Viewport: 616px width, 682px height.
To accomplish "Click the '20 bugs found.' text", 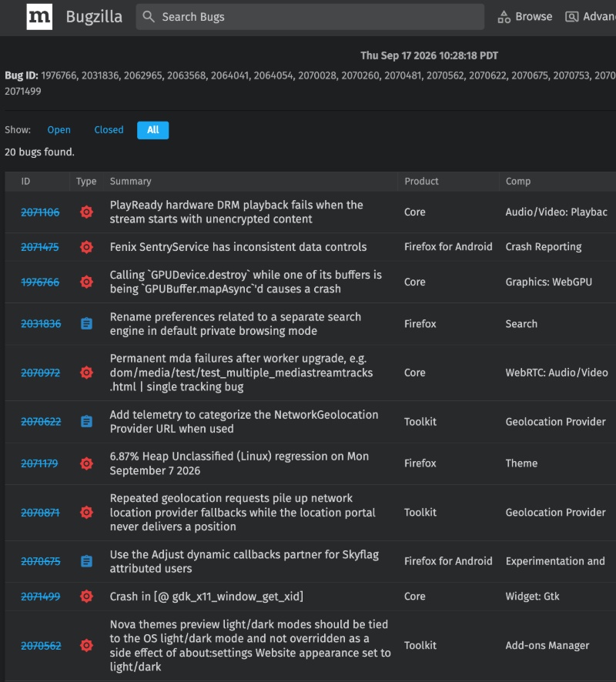I will [x=39, y=152].
